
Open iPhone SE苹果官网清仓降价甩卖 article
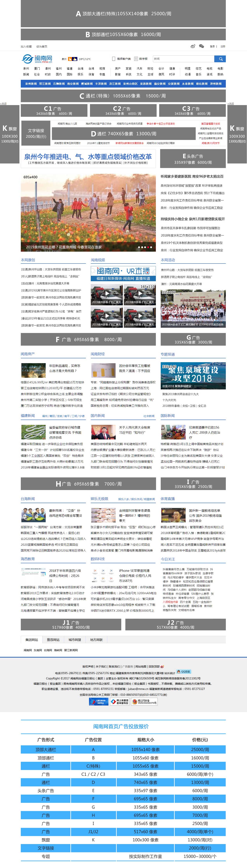coord(135,575)
